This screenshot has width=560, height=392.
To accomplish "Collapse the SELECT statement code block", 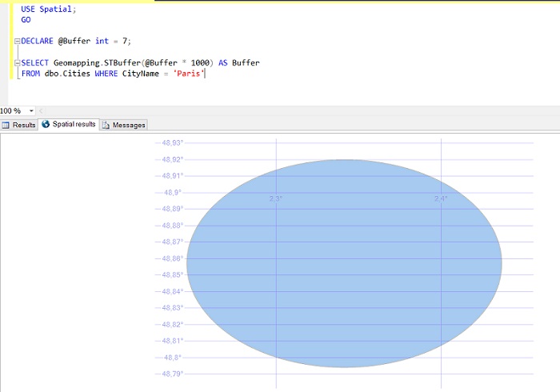I will pyautogui.click(x=17, y=62).
